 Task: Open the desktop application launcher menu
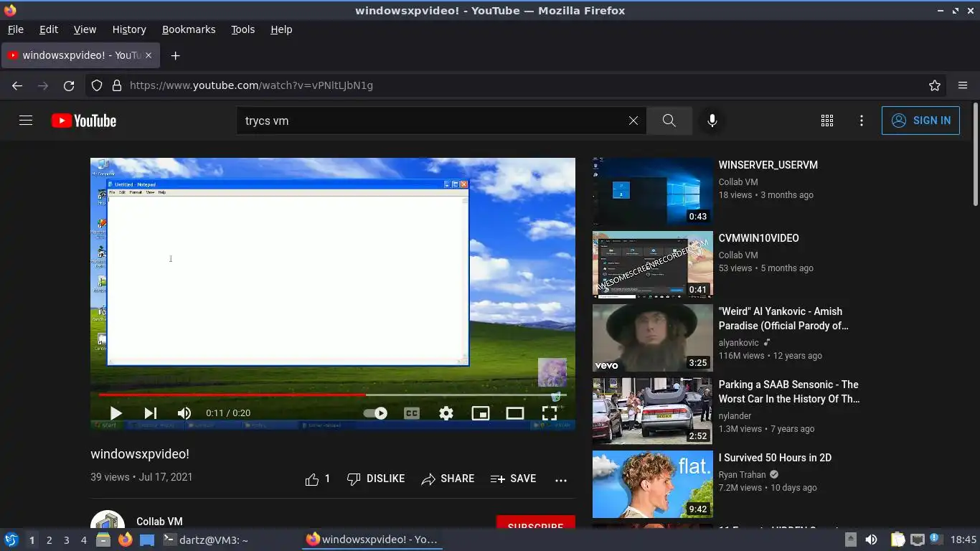pyautogui.click(x=11, y=540)
